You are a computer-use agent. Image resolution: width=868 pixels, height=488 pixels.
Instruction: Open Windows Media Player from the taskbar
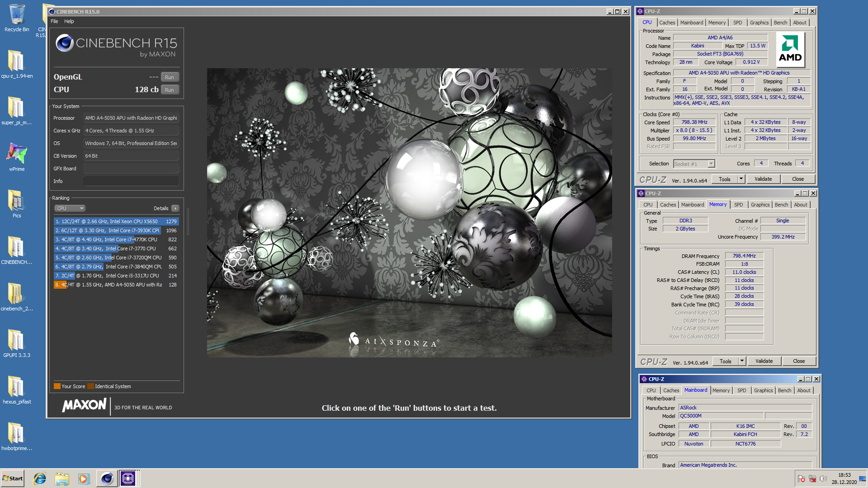(84, 479)
